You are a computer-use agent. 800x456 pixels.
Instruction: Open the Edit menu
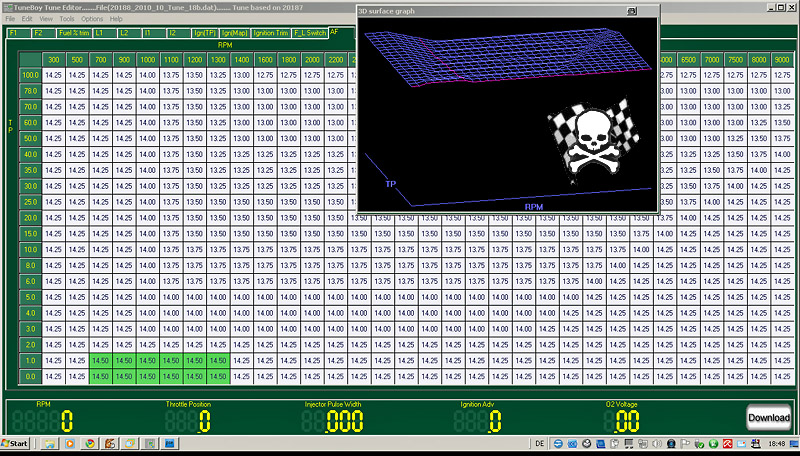27,19
